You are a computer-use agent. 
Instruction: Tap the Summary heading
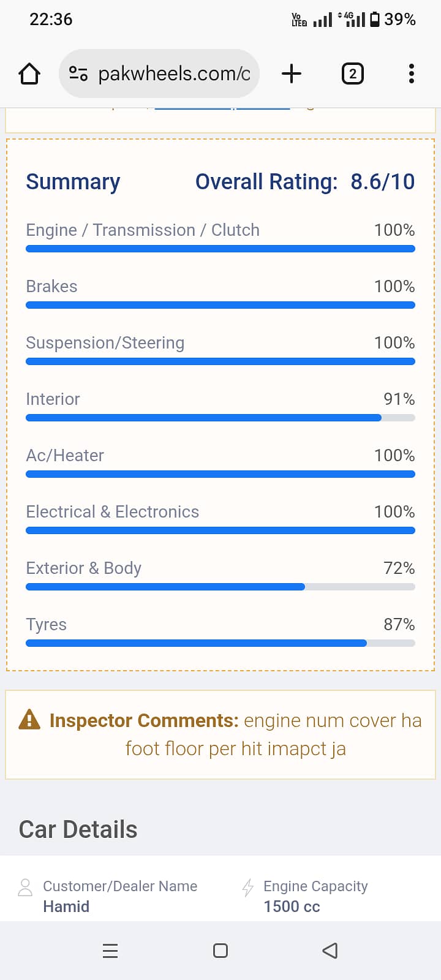(x=73, y=182)
